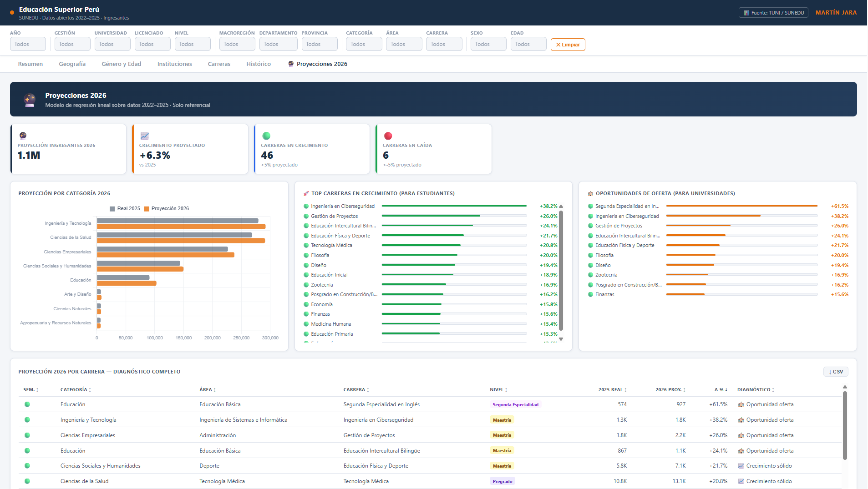Toggle Proyección 2026 legend series
868x489 pixels.
[166, 208]
